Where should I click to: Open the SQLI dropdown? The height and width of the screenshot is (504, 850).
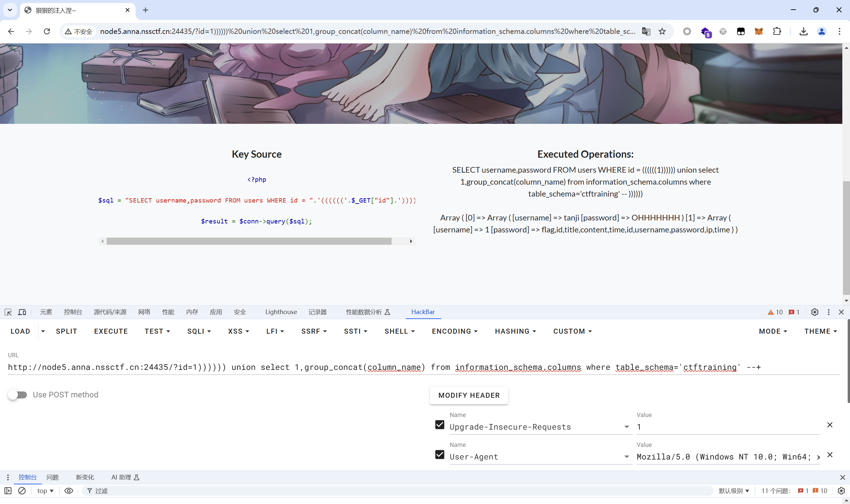click(199, 331)
